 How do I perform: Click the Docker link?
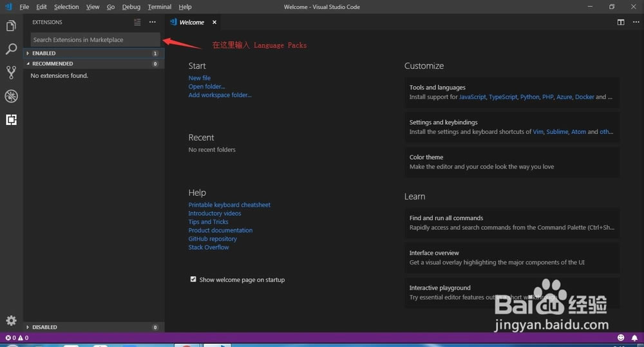click(585, 97)
